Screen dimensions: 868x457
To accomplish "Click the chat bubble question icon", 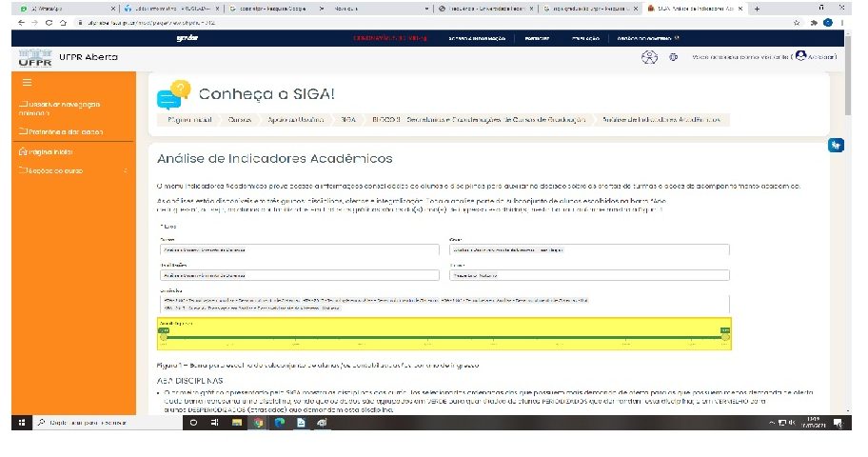I will click(174, 94).
